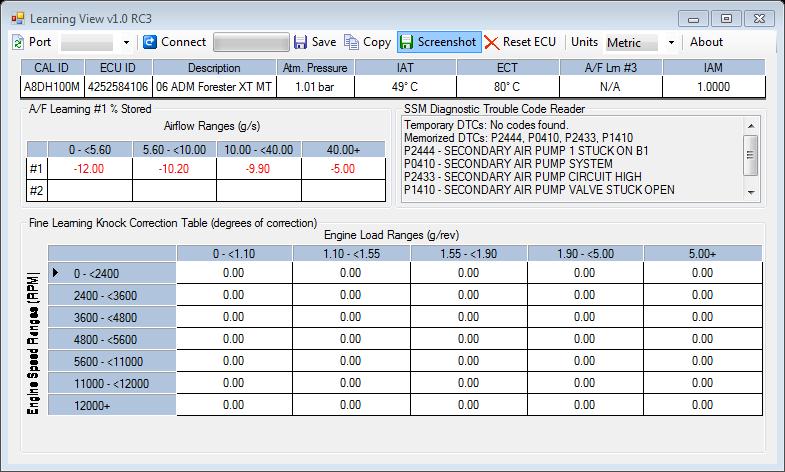The width and height of the screenshot is (785, 472).
Task: Click the -12.00 A/F learning cell
Action: coord(89,168)
